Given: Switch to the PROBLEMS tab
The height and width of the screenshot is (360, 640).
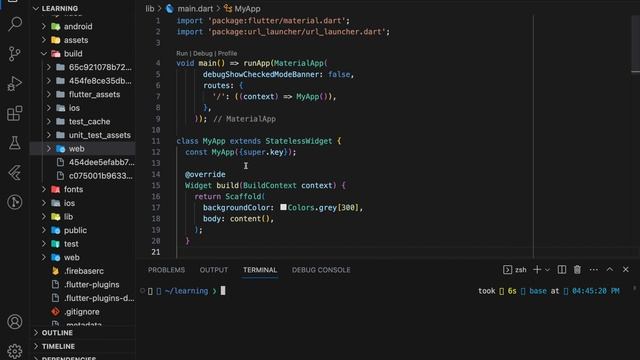Looking at the screenshot, I should coord(166,270).
